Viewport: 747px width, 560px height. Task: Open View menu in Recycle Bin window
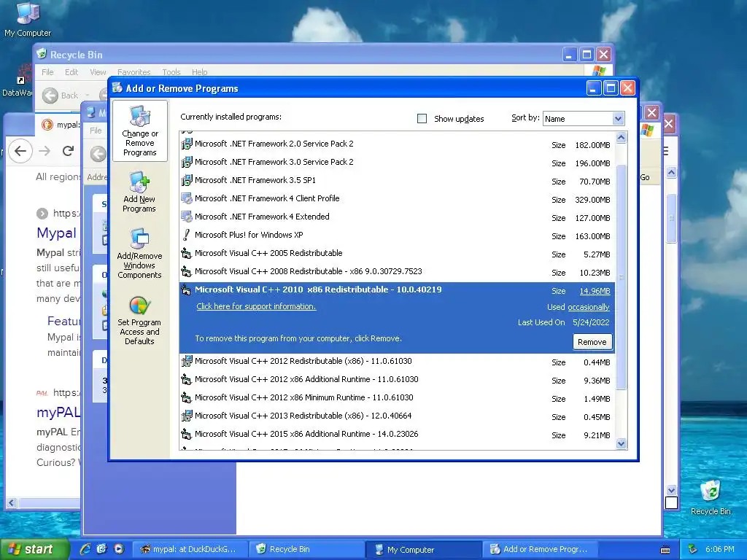98,72
